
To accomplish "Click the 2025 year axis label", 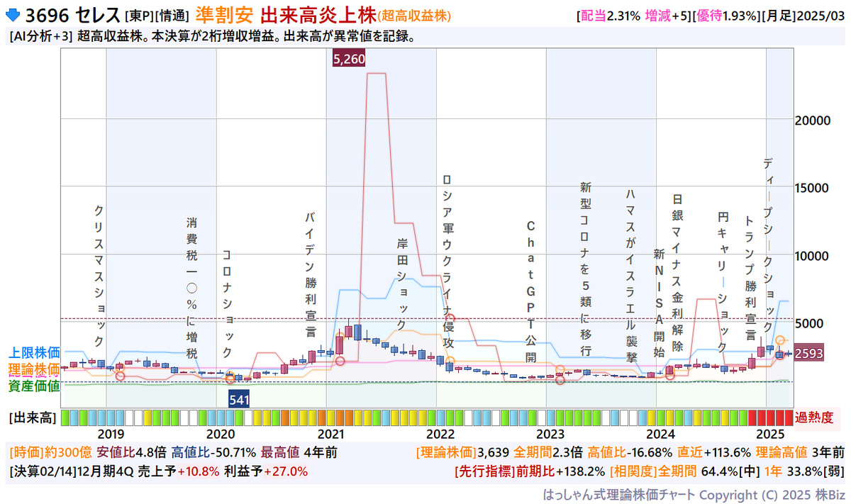I will tap(770, 435).
